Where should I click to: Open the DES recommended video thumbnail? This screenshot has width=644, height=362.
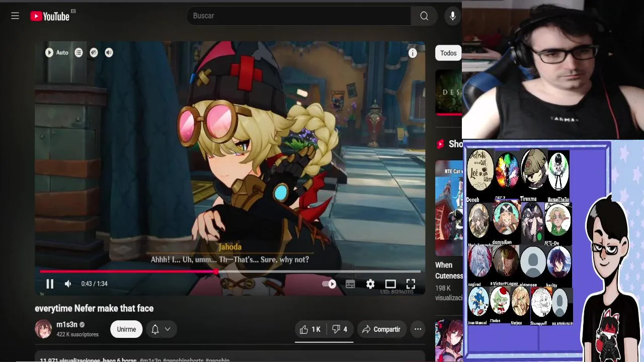tap(448, 92)
